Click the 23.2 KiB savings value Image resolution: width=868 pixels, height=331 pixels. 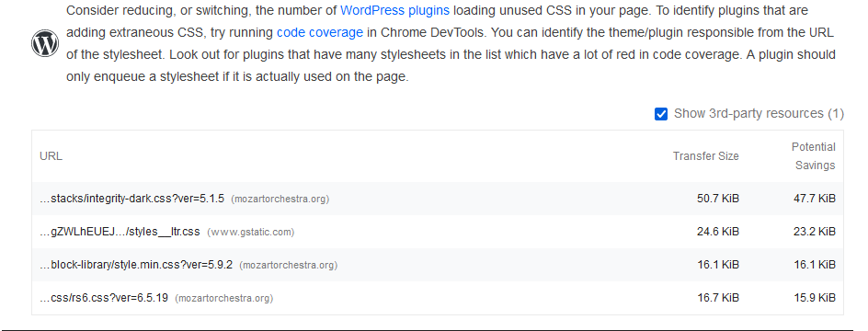coord(815,232)
